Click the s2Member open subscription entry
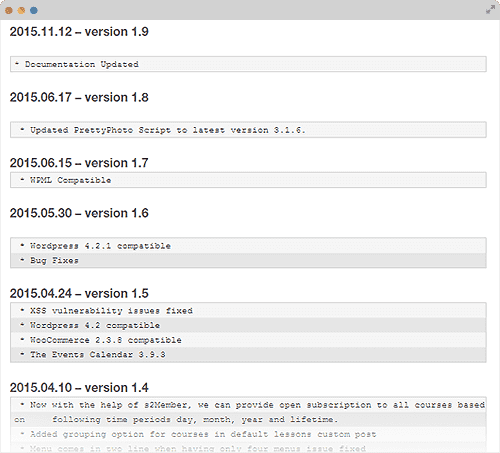This screenshot has width=500, height=453. click(248, 412)
